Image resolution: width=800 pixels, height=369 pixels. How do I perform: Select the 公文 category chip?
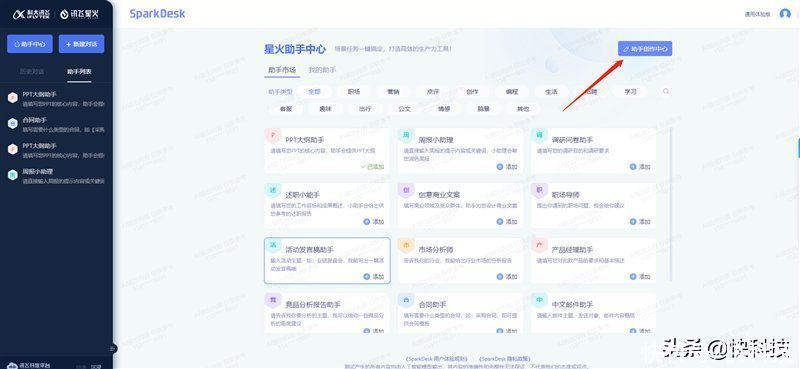point(405,109)
